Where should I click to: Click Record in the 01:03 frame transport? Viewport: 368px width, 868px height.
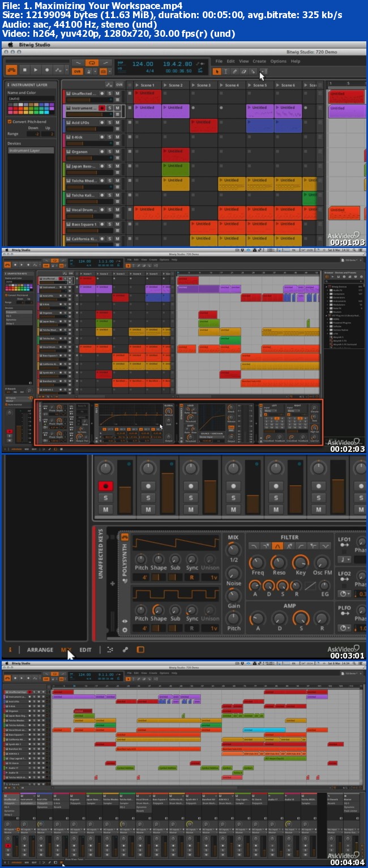pos(47,70)
